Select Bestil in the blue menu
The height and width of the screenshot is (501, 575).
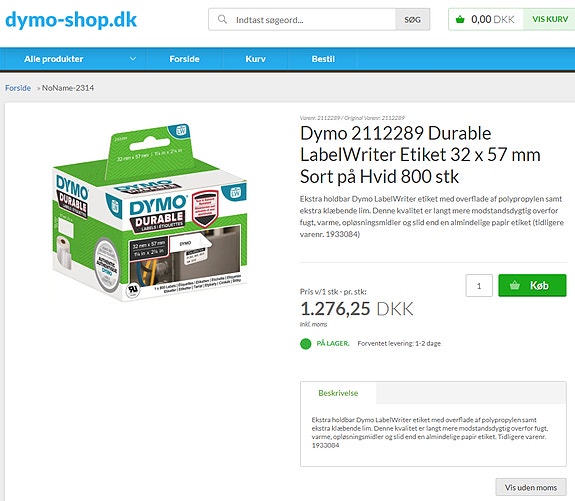(323, 59)
